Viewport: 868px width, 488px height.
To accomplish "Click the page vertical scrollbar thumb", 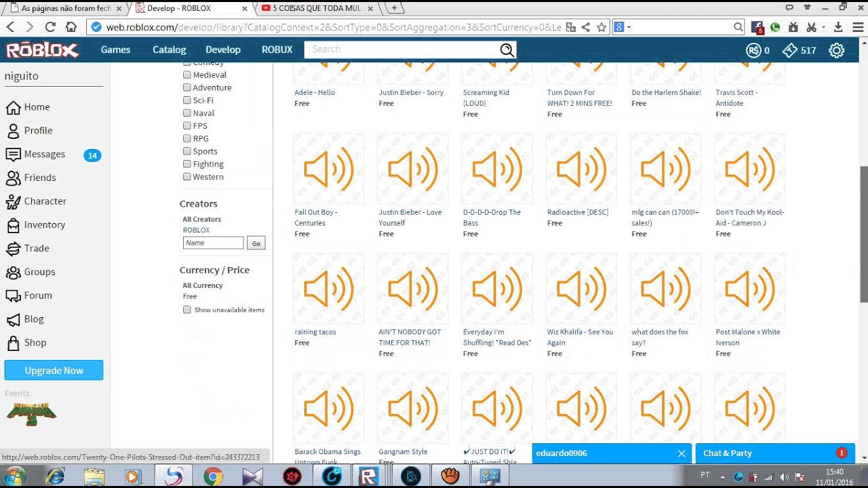I will point(863,234).
